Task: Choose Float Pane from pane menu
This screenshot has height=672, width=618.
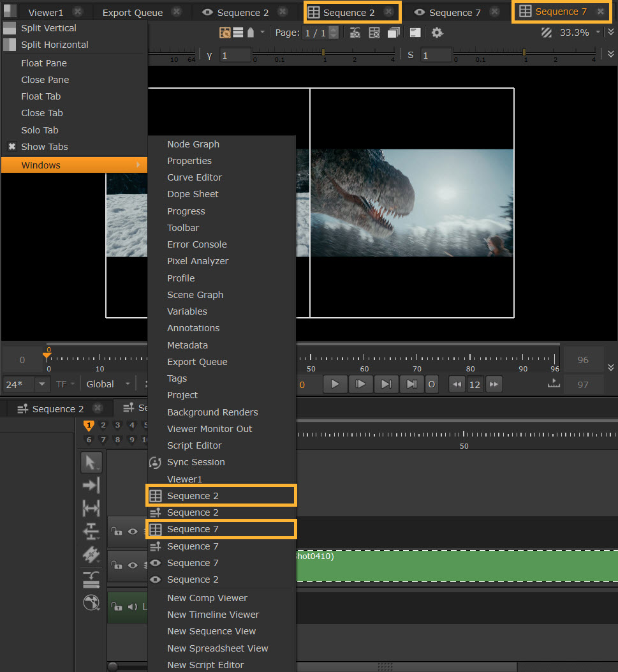Action: (x=43, y=63)
